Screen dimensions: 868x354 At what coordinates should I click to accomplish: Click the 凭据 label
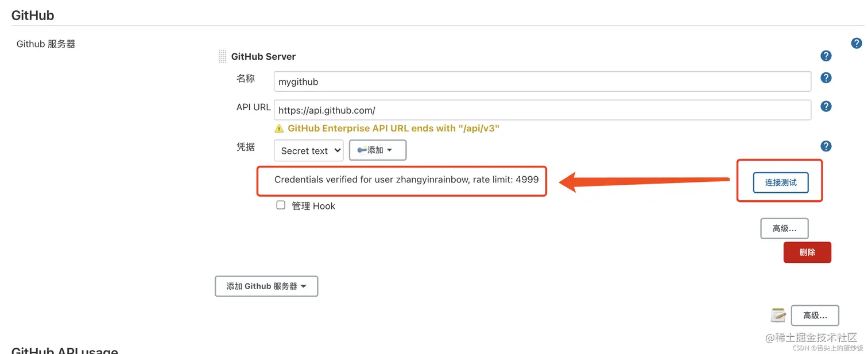[x=246, y=147]
